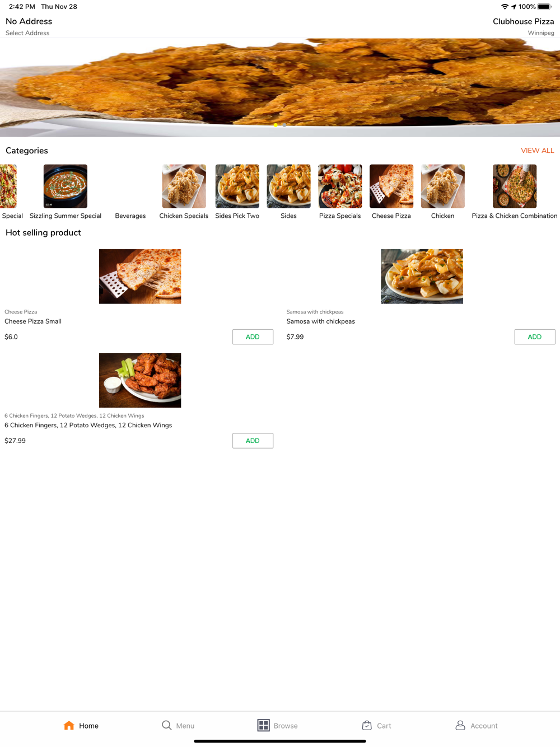Open the Cheese Pizza category
Screen dimensions: 560x747
point(391,192)
